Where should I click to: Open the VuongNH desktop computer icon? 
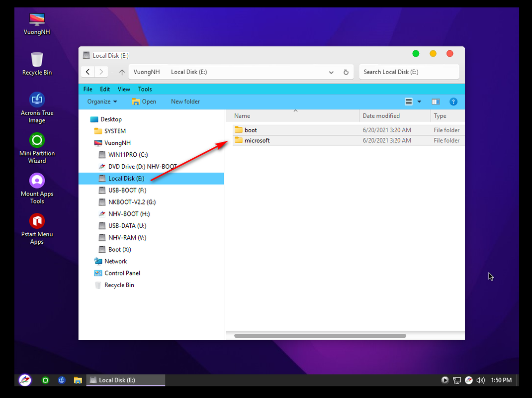[37, 24]
